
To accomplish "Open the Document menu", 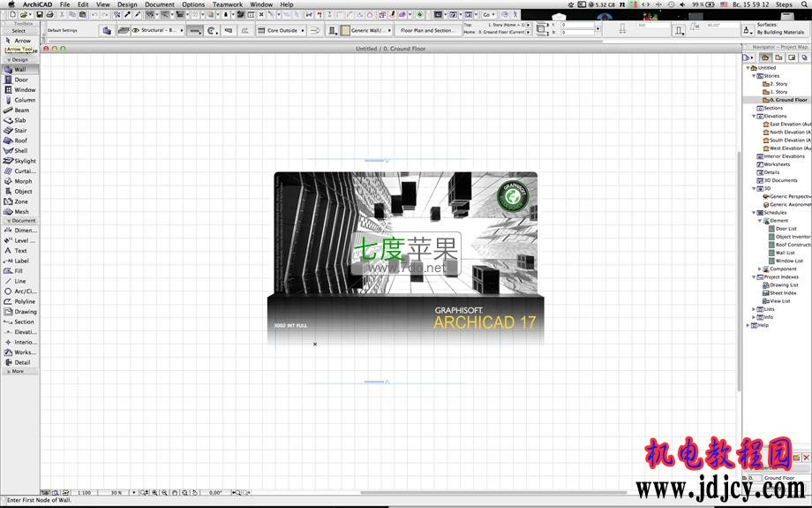I will pyautogui.click(x=160, y=4).
